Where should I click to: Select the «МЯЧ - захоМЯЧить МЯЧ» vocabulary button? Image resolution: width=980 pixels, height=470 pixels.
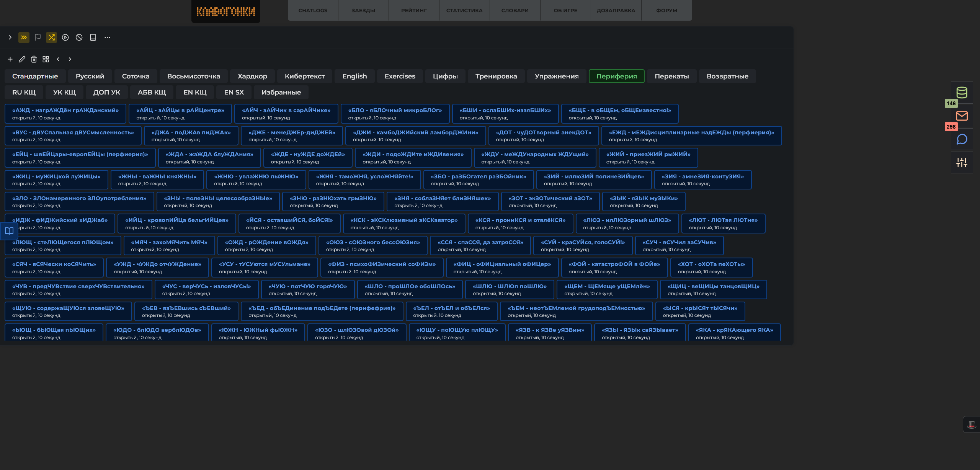tap(169, 246)
